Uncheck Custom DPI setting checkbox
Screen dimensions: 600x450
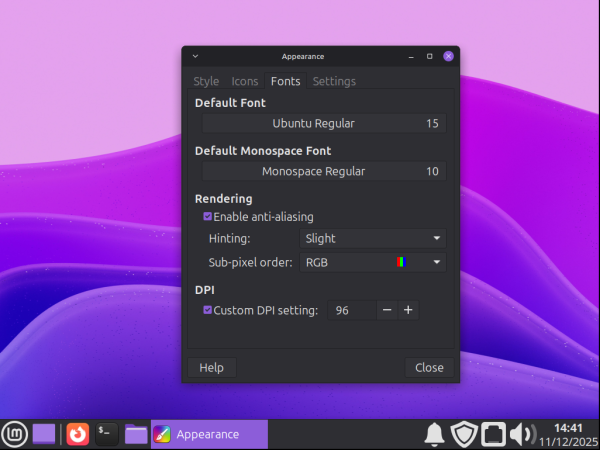pyautogui.click(x=207, y=310)
